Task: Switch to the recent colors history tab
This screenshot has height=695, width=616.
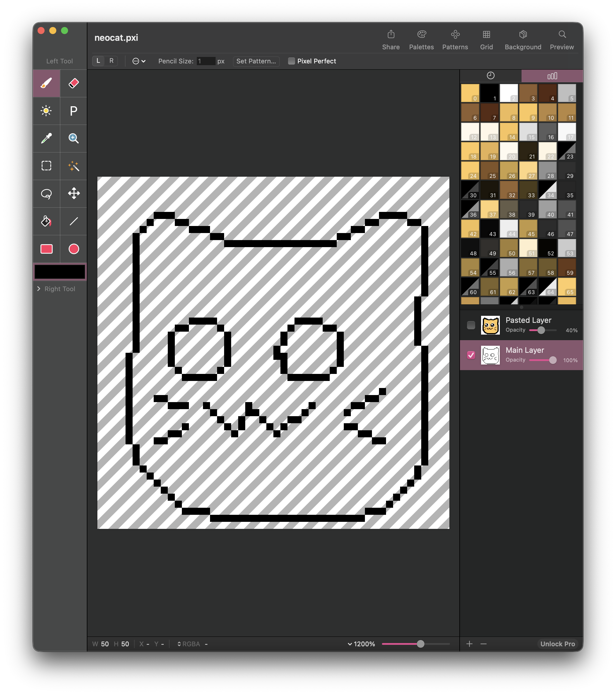Action: pos(490,76)
